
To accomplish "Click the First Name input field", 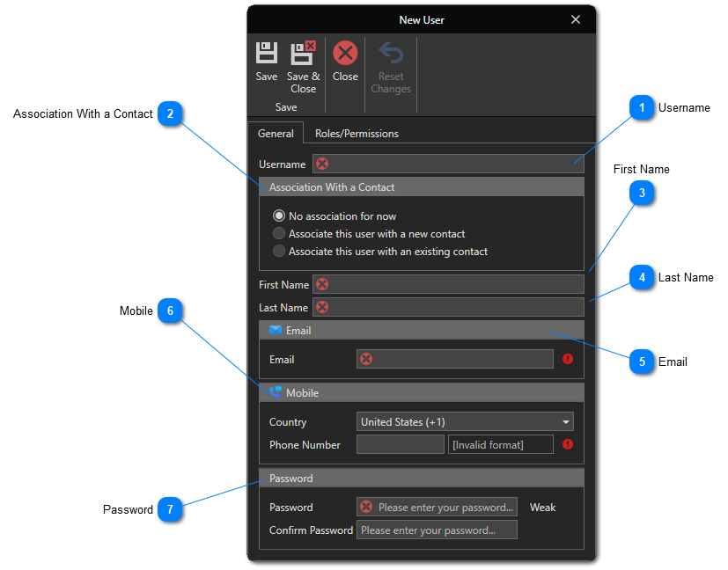I will [x=453, y=284].
